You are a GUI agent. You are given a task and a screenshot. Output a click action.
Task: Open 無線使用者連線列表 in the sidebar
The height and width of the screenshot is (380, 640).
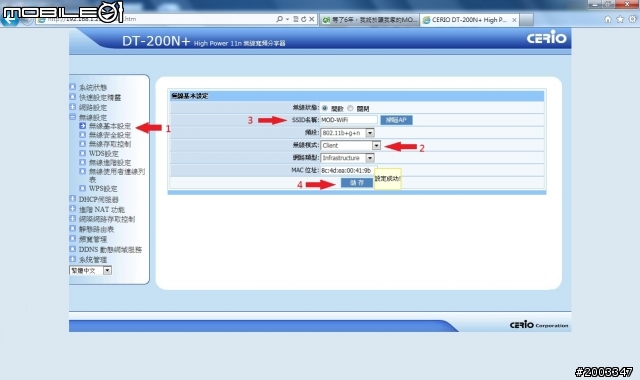[117, 175]
